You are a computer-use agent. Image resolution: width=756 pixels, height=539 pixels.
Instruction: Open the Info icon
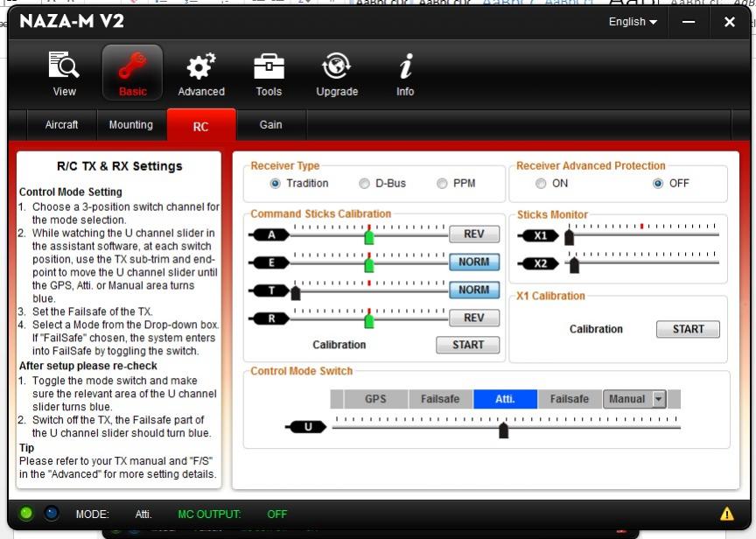click(x=405, y=67)
